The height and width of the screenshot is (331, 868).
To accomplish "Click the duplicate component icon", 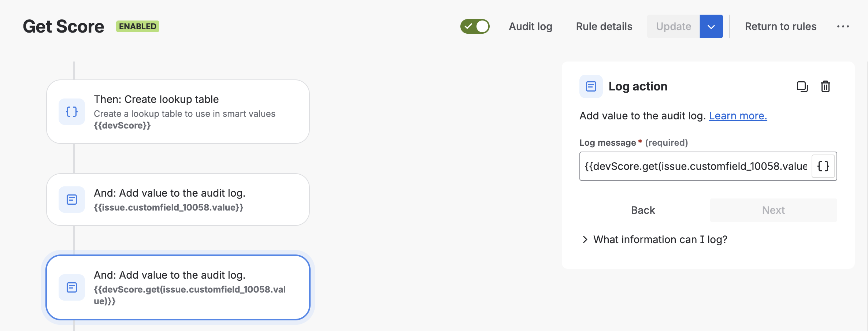I will (802, 87).
